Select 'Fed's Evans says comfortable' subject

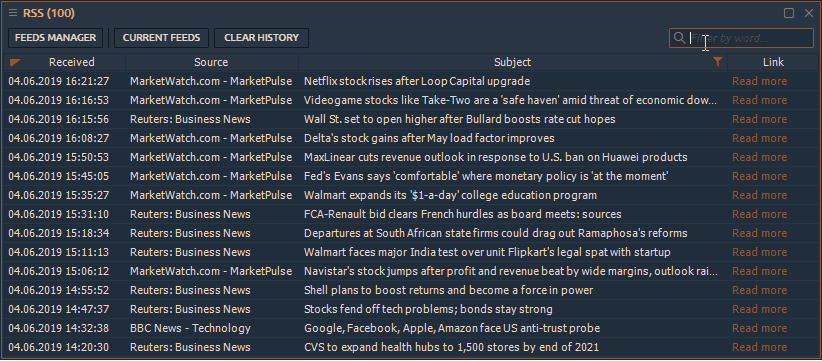coord(486,176)
